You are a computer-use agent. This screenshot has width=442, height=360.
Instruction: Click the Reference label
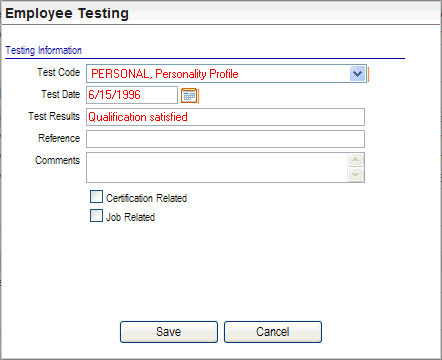59,138
